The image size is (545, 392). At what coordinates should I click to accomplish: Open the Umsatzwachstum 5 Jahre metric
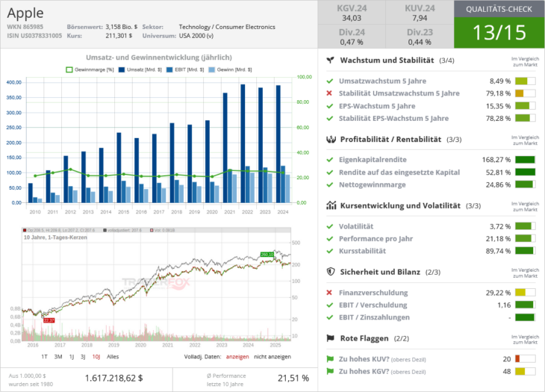pos(383,81)
